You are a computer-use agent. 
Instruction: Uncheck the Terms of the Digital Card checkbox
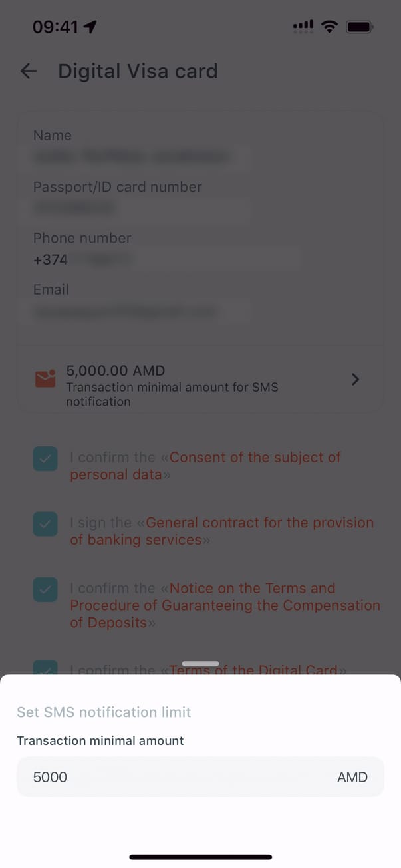(45, 668)
